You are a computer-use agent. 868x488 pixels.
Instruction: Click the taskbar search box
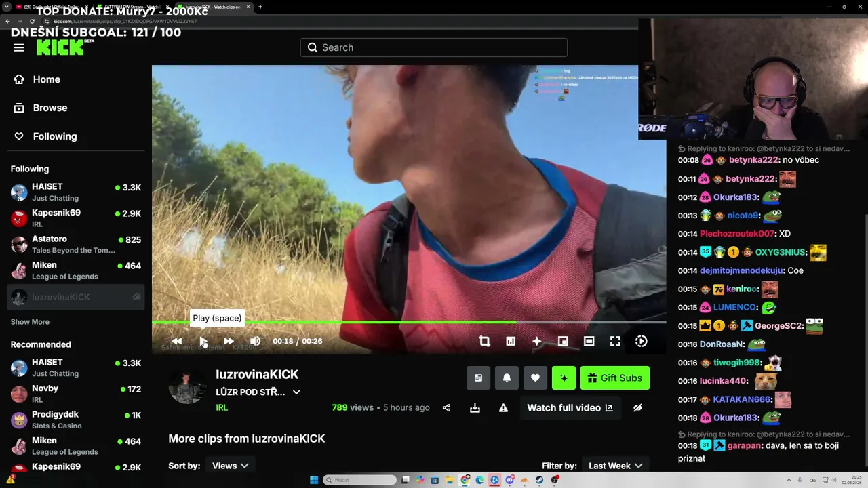click(x=359, y=480)
